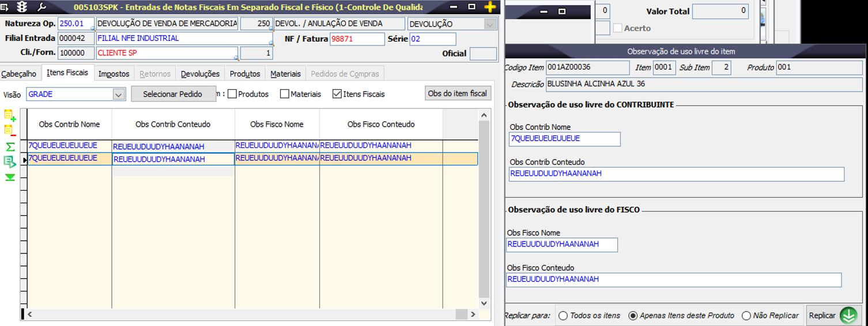Click the Obs Fisco Nome column header
This screenshot has width=868, height=326.
pos(277,124)
